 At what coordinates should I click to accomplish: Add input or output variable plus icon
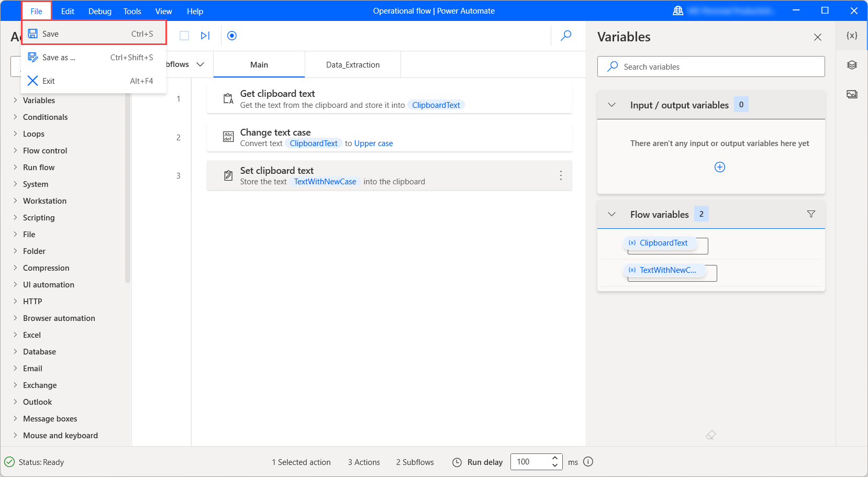720,167
